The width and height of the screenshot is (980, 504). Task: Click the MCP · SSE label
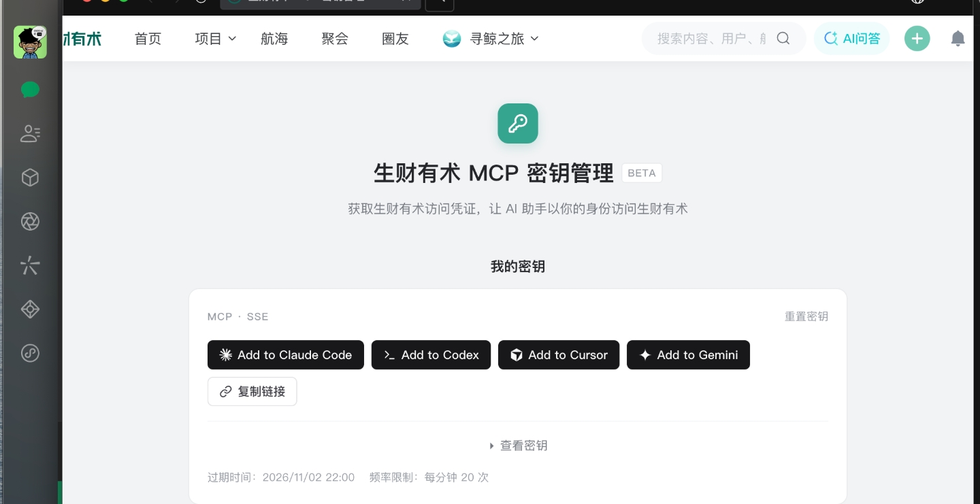click(238, 317)
